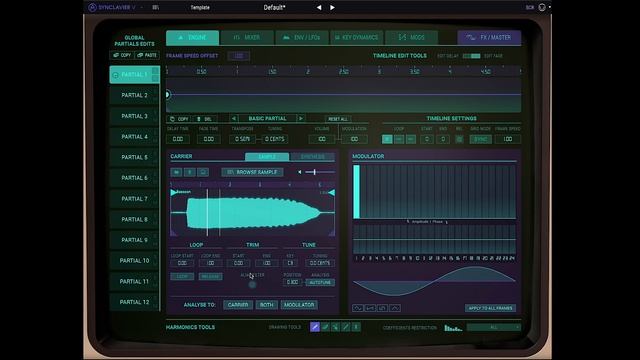Open the Template preset category selector

200,7
